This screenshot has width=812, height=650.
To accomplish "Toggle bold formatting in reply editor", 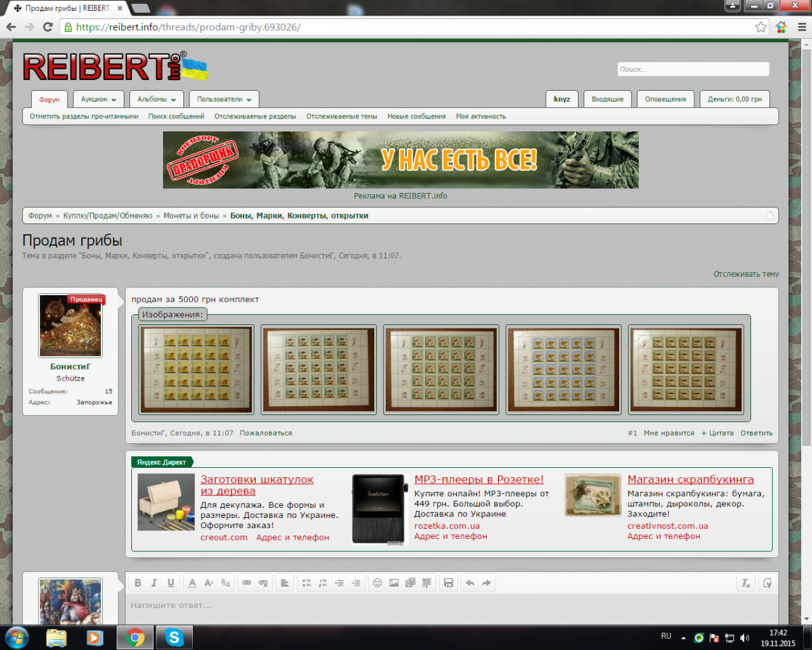I will pyautogui.click(x=137, y=583).
